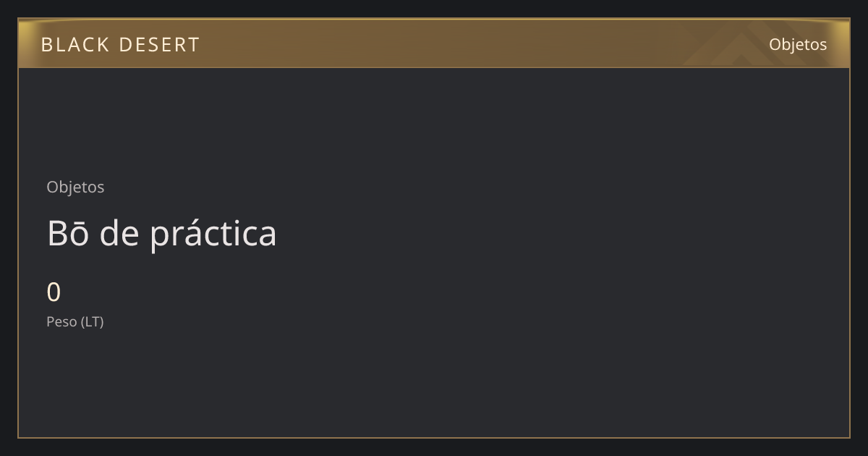
Task: Click the gold bottom border of the card
Action: (x=434, y=437)
